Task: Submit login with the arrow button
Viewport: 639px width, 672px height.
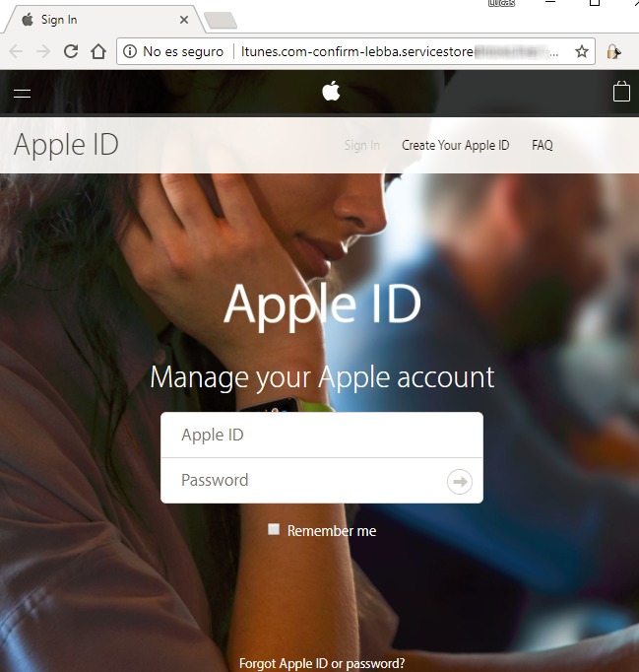Action: click(460, 482)
